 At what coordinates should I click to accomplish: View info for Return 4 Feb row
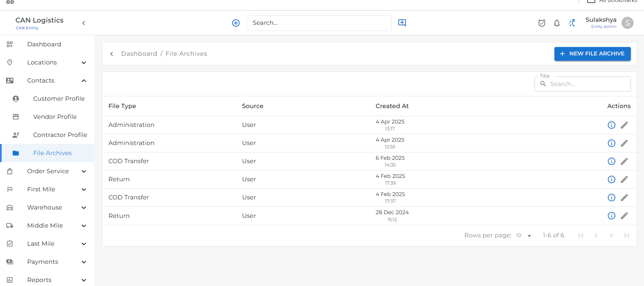(x=611, y=179)
